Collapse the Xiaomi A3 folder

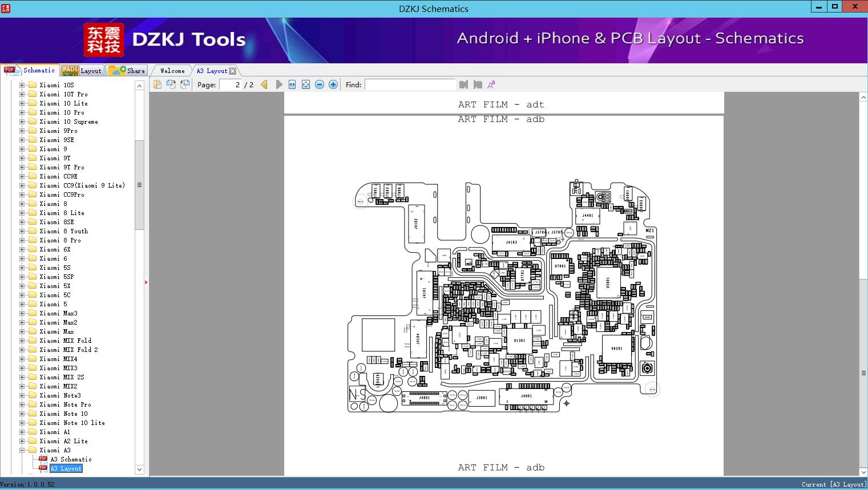point(22,450)
